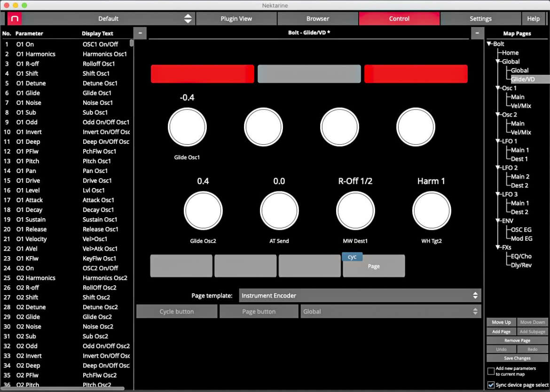
Task: Select the O2 Glide parameter row
Action: 67,317
